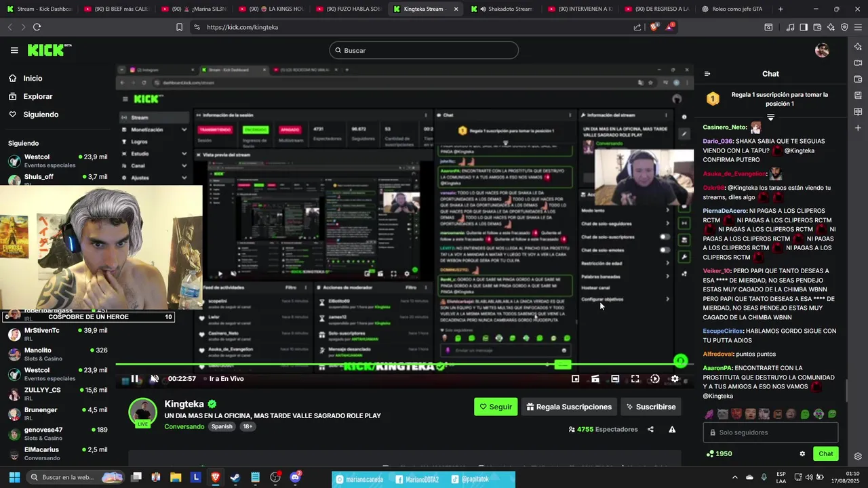Switch to Shakadoto Stream tab

pyautogui.click(x=505, y=9)
